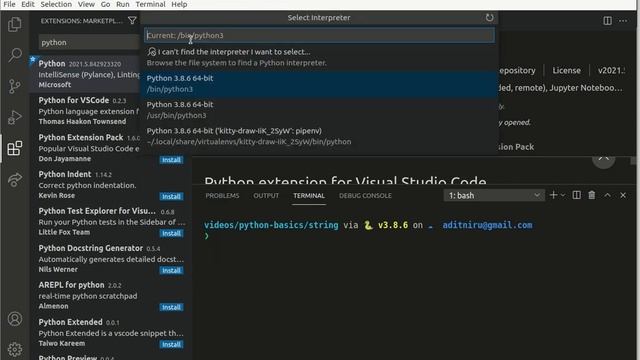The height and width of the screenshot is (360, 640).
Task: Click the terminal path 'videos/python-basics/string'
Action: 271,225
